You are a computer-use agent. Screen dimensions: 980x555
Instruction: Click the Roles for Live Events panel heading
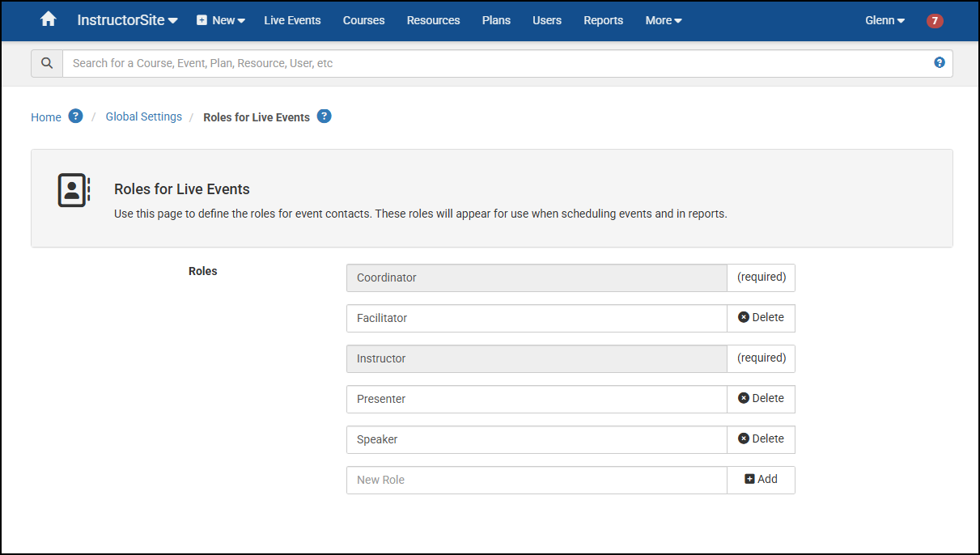[182, 189]
